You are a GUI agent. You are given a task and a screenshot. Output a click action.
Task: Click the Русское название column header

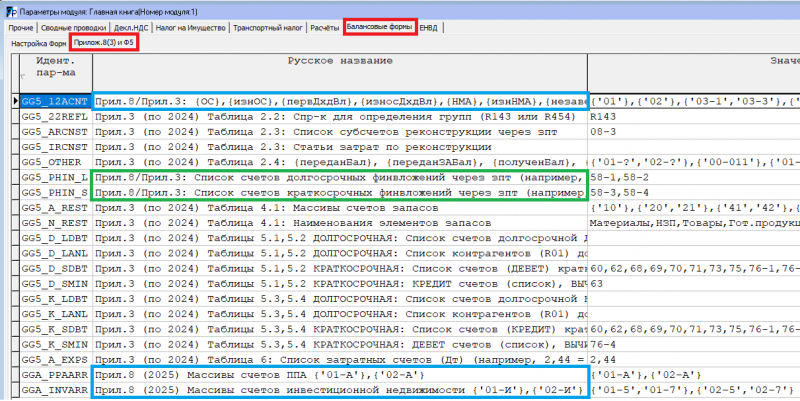(x=339, y=61)
